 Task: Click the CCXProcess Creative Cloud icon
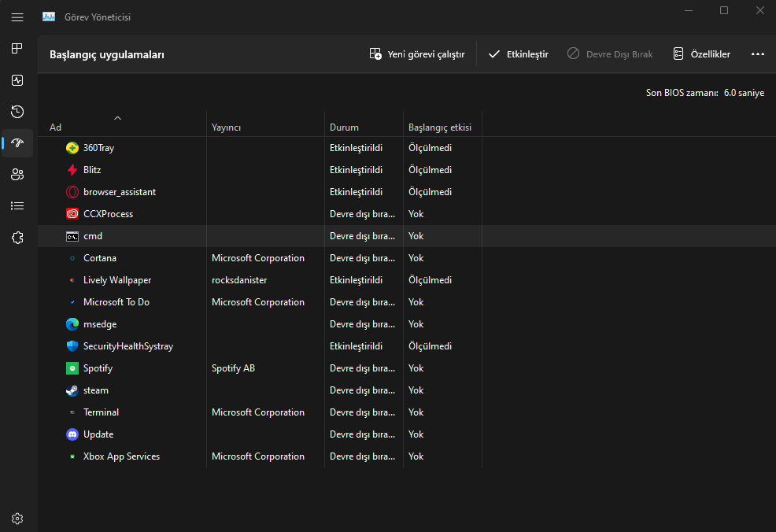tap(72, 214)
